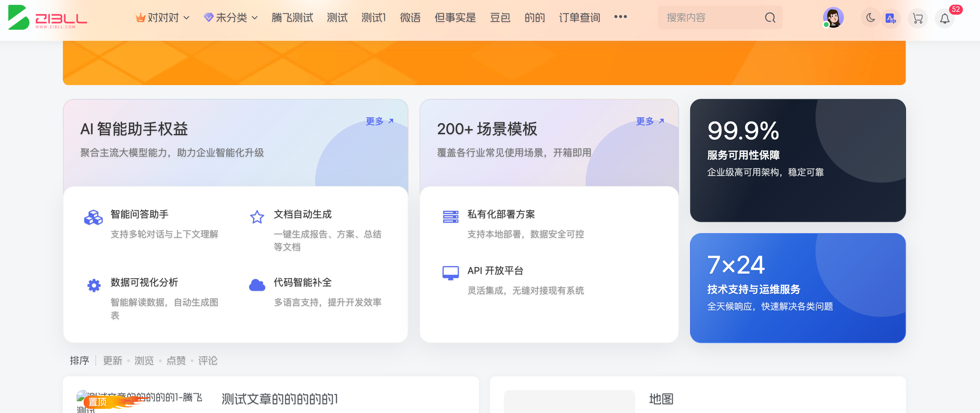Click the 7×24 技术支持与运维服务 card
980x413 pixels.
[798, 288]
